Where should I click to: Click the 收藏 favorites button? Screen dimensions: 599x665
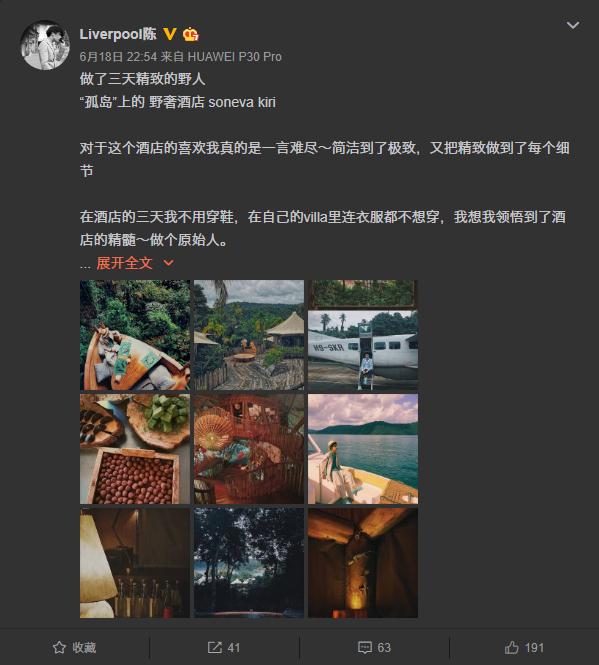[x=75, y=647]
